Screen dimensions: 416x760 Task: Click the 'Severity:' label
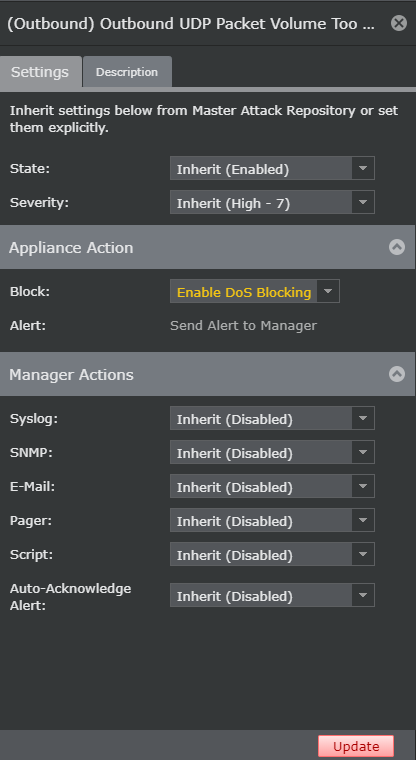click(39, 203)
